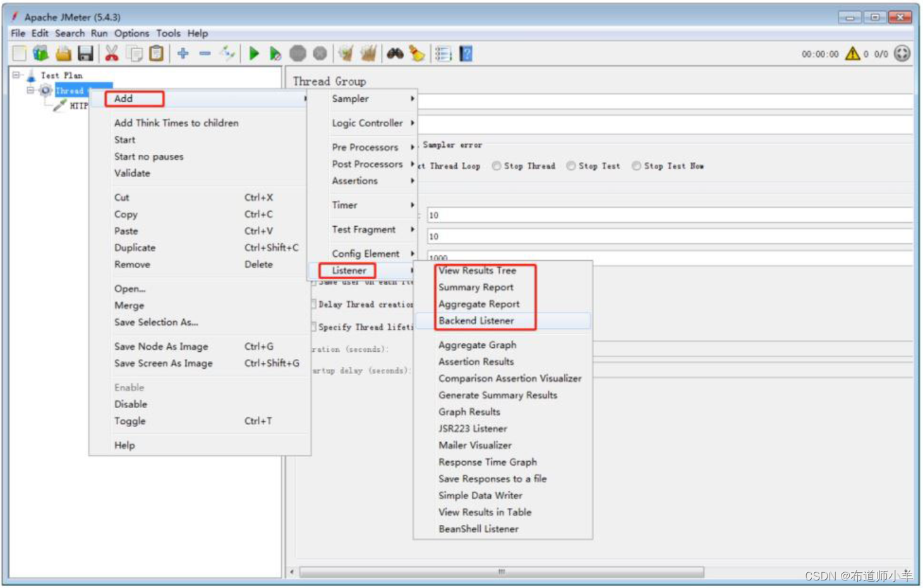Click the Clear results broom icon
This screenshot has height=588, width=923.
pyautogui.click(x=346, y=54)
